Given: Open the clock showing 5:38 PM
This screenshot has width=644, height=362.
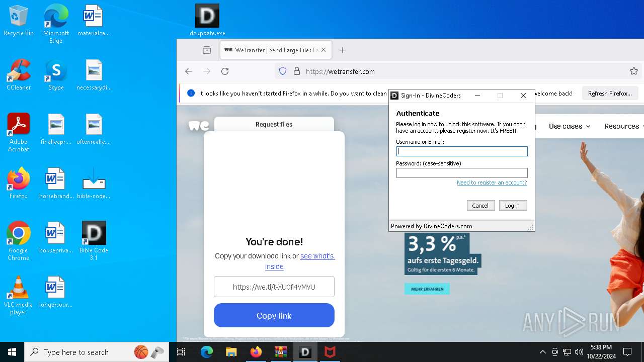Looking at the screenshot, I should (x=601, y=352).
